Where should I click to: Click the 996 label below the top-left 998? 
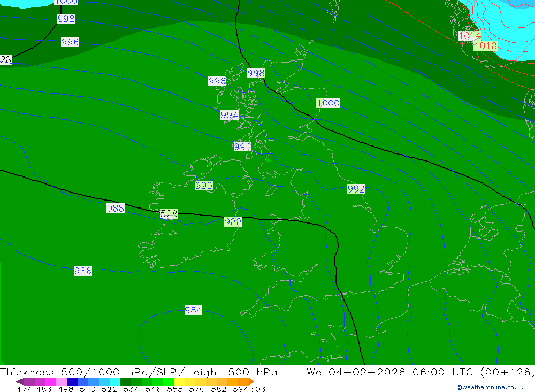click(x=70, y=42)
